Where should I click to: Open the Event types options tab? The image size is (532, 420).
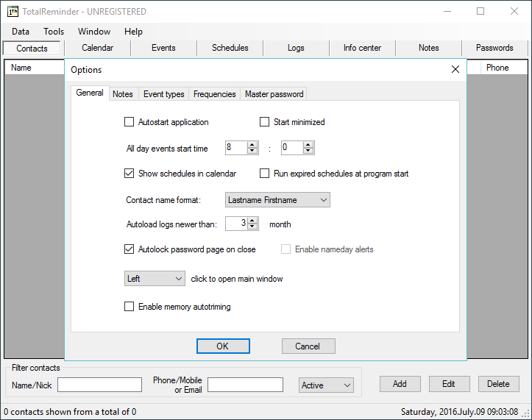164,94
